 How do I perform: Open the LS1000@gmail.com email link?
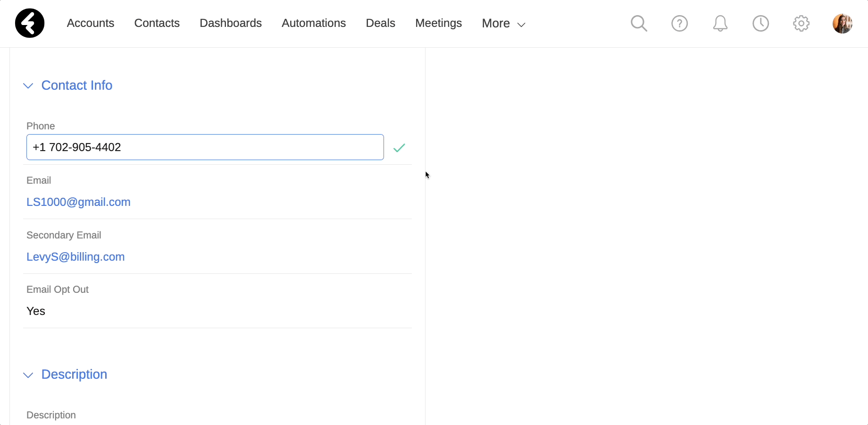pos(78,202)
